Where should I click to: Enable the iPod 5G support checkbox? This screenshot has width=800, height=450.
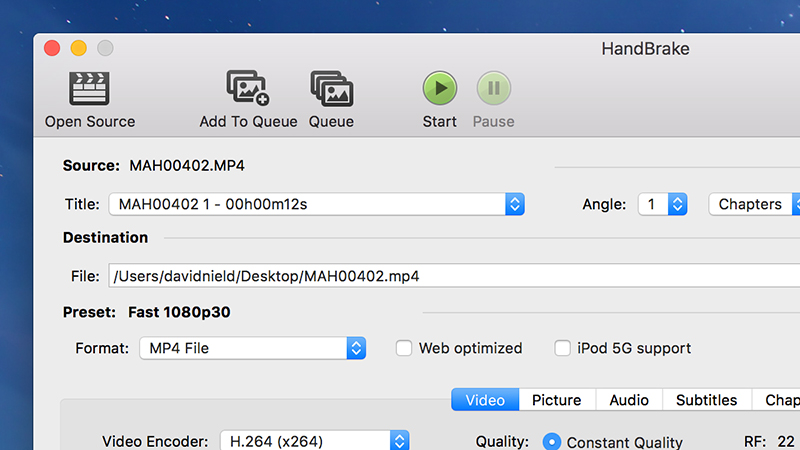(562, 348)
